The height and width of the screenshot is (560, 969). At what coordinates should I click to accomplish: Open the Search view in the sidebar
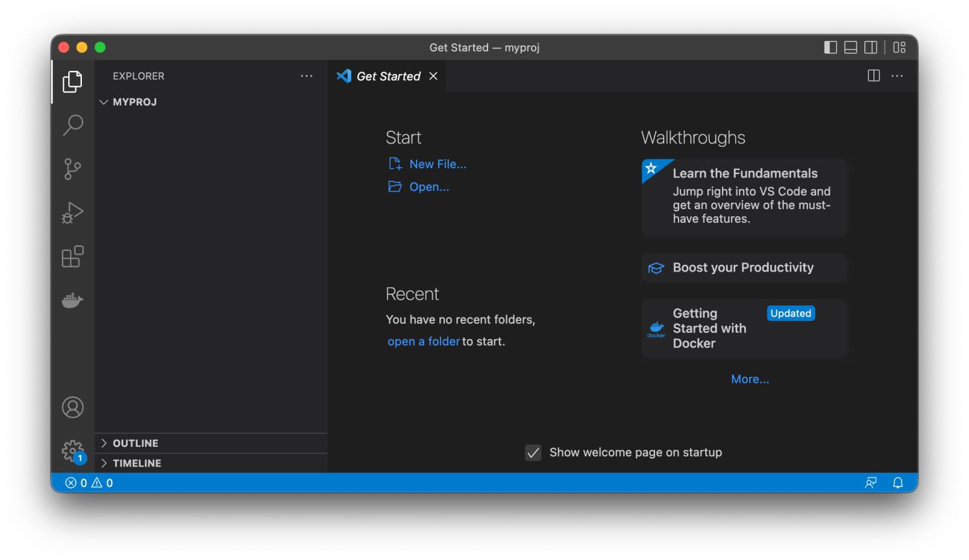(73, 125)
